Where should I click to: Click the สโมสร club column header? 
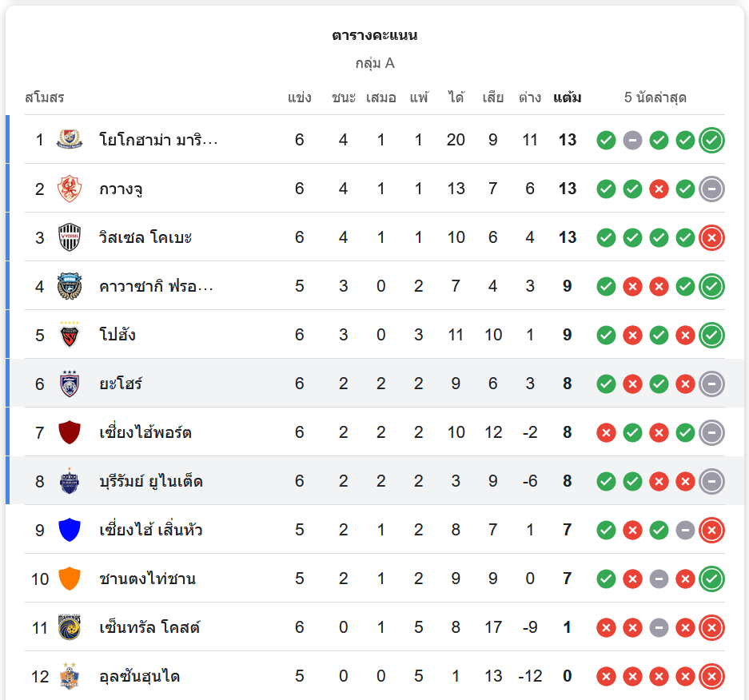click(x=45, y=98)
